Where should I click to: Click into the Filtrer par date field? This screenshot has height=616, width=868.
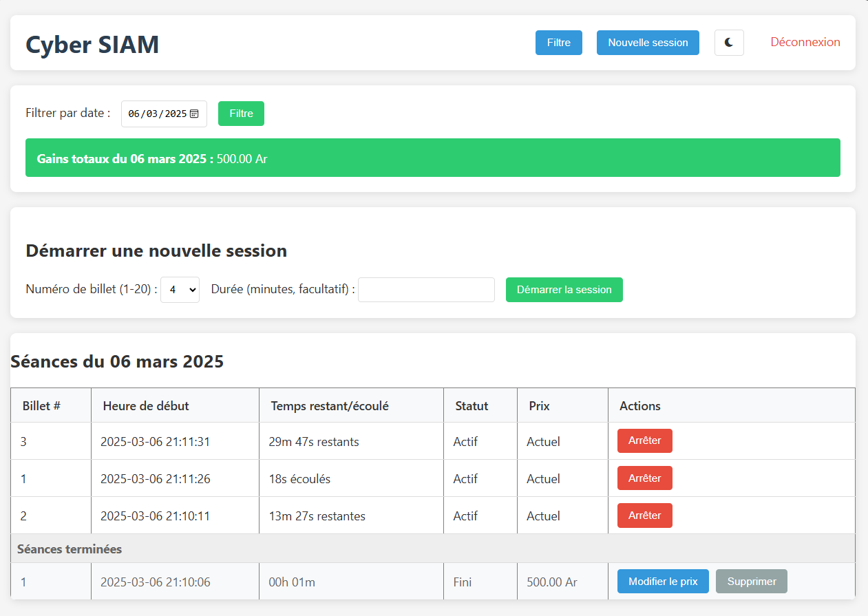coord(157,114)
